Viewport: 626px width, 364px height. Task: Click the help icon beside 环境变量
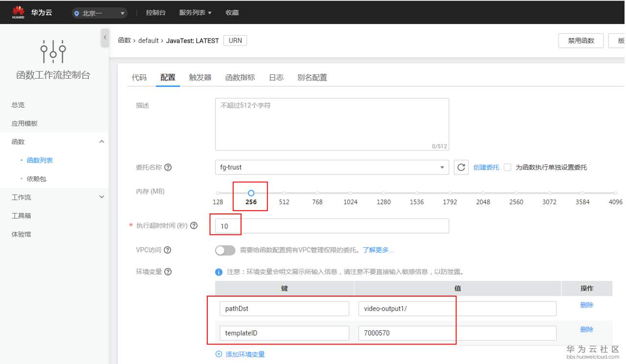click(x=168, y=272)
